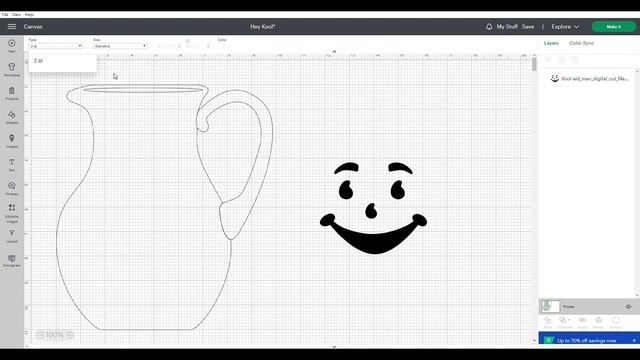
Task: Click the Flatten action icon
Action: [598, 322]
